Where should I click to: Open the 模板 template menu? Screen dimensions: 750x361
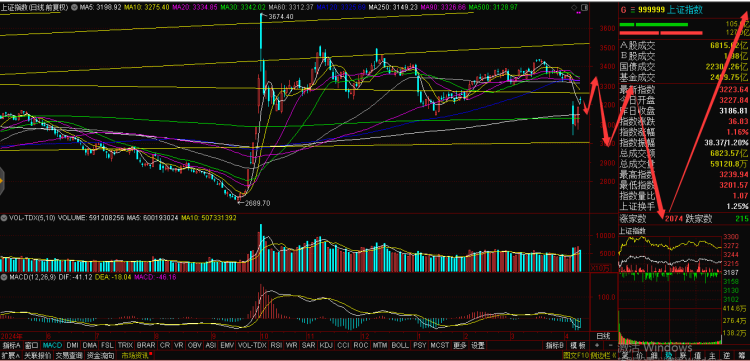(578, 345)
